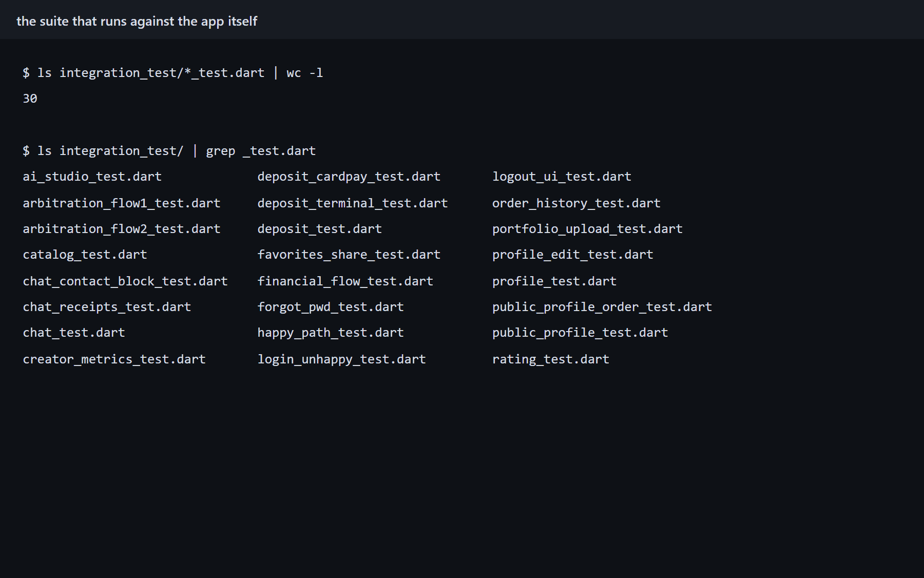Select chat_receipts_test.dart entry

tap(107, 307)
